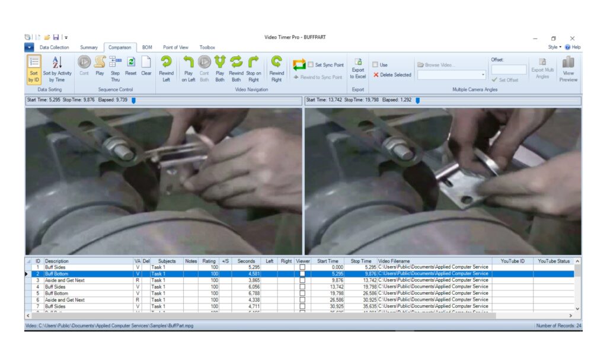Click the Offset input field
Image resolution: width=607 pixels, height=364 pixels.
[508, 69]
